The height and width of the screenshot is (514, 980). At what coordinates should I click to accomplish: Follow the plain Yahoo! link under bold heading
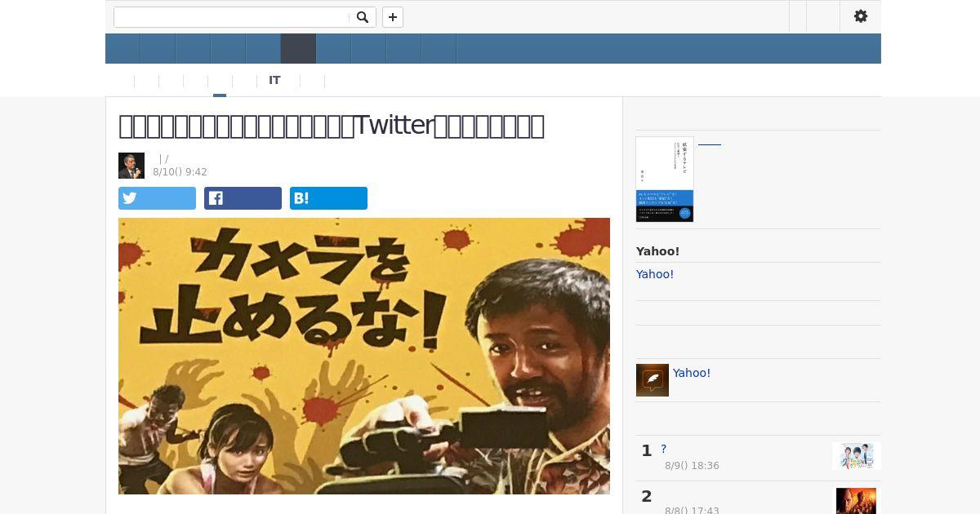coord(655,274)
